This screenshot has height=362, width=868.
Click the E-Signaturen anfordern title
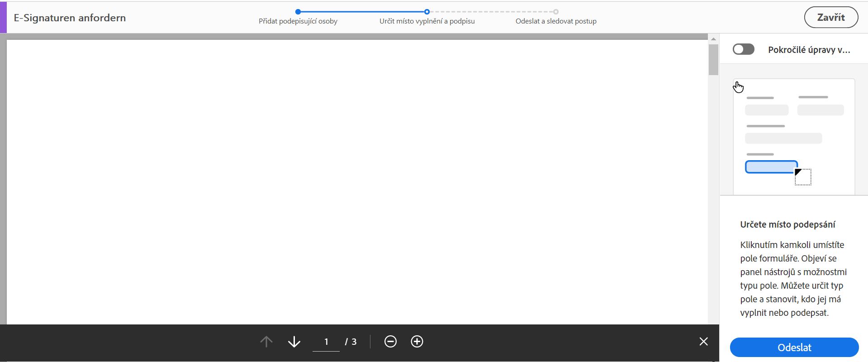click(x=70, y=18)
